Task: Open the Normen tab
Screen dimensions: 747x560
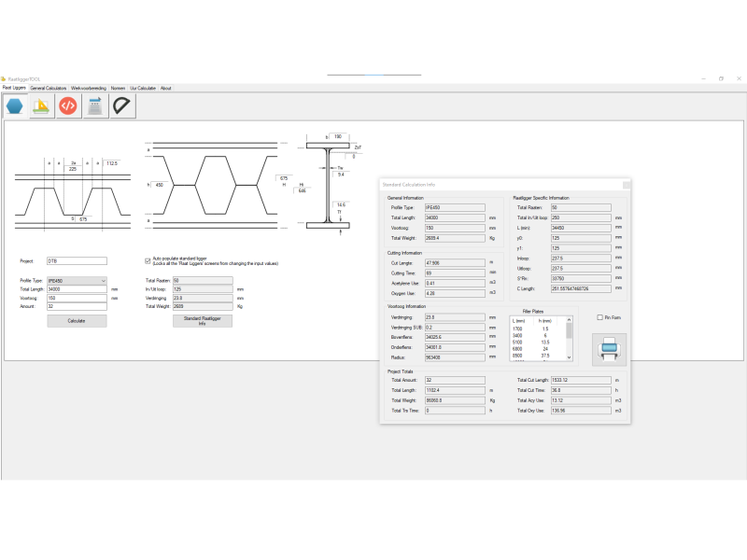Action: click(118, 88)
